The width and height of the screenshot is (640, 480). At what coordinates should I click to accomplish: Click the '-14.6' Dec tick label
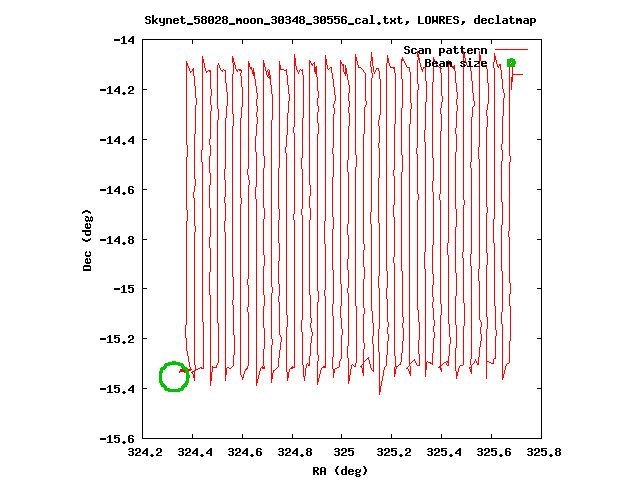coord(117,190)
